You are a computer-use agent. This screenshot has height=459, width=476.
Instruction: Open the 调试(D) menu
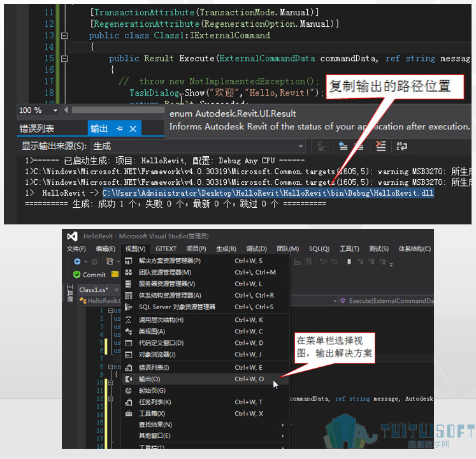click(257, 249)
